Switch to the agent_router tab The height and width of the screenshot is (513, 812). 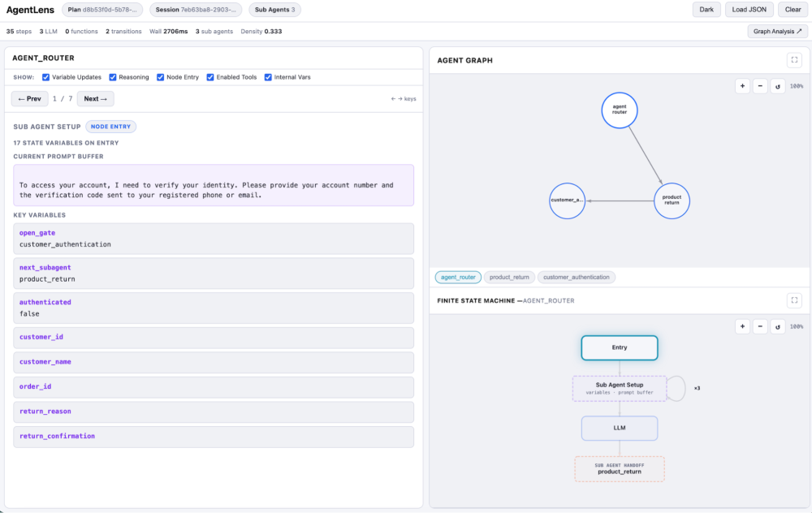point(458,277)
